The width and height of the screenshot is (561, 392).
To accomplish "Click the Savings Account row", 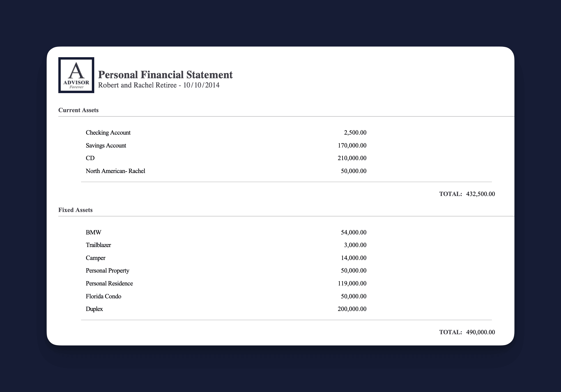I will click(106, 145).
